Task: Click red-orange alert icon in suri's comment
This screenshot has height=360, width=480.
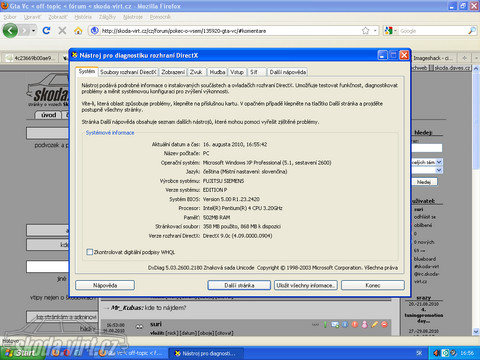Action: (355, 324)
